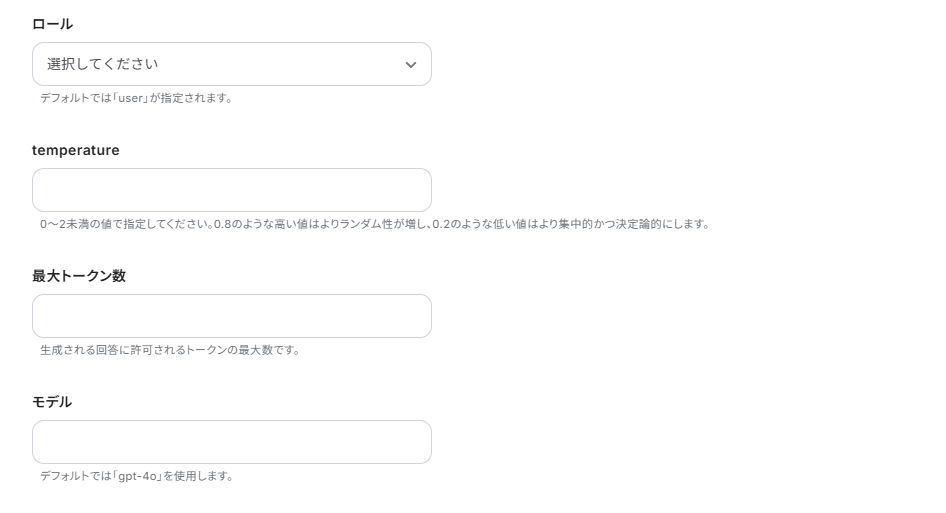The height and width of the screenshot is (513, 946).
Task: Click into the 最大トークン数 input box
Action: pyautogui.click(x=231, y=316)
